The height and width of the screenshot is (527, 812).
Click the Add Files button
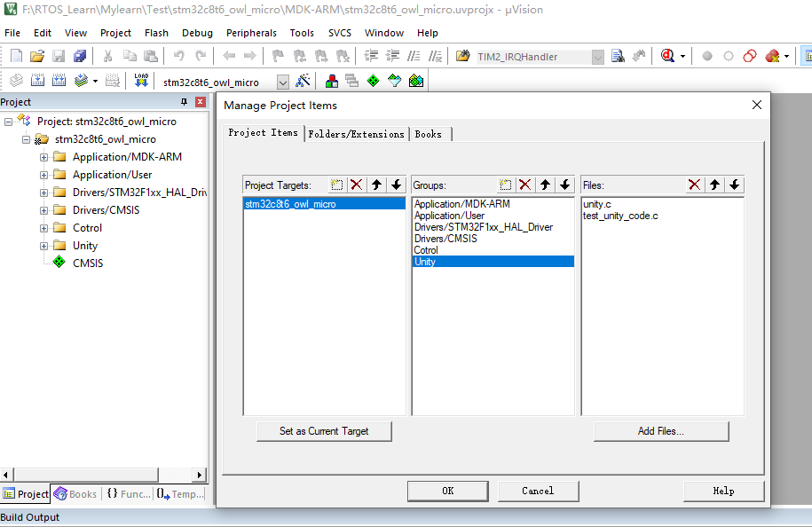pyautogui.click(x=661, y=431)
